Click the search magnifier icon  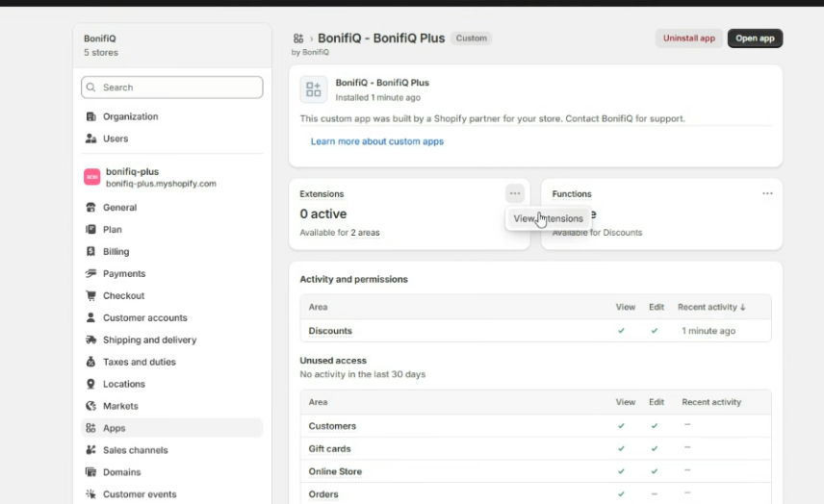pos(90,88)
